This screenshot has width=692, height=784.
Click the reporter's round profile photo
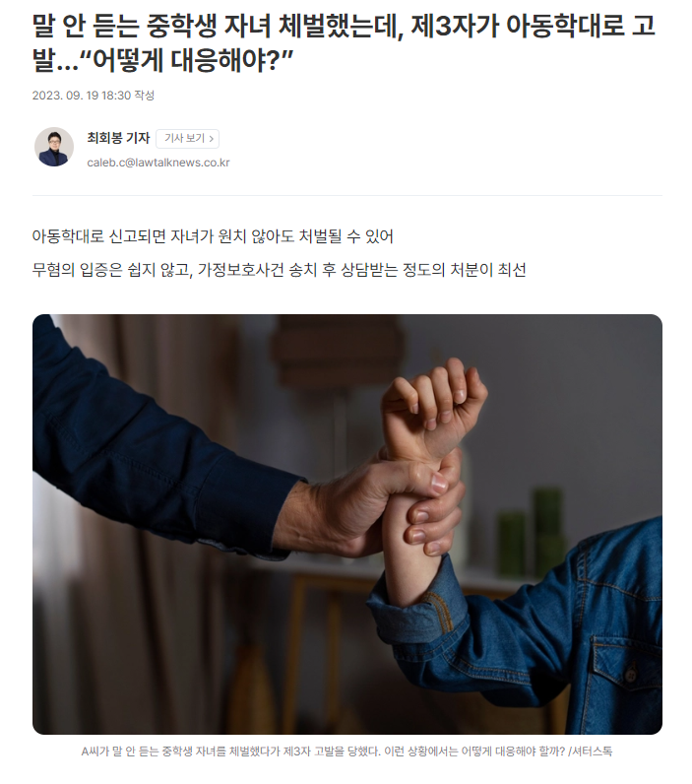click(54, 147)
